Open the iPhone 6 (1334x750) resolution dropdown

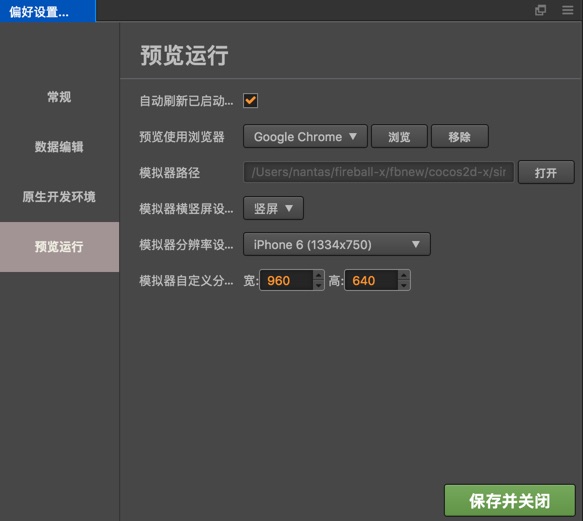337,244
